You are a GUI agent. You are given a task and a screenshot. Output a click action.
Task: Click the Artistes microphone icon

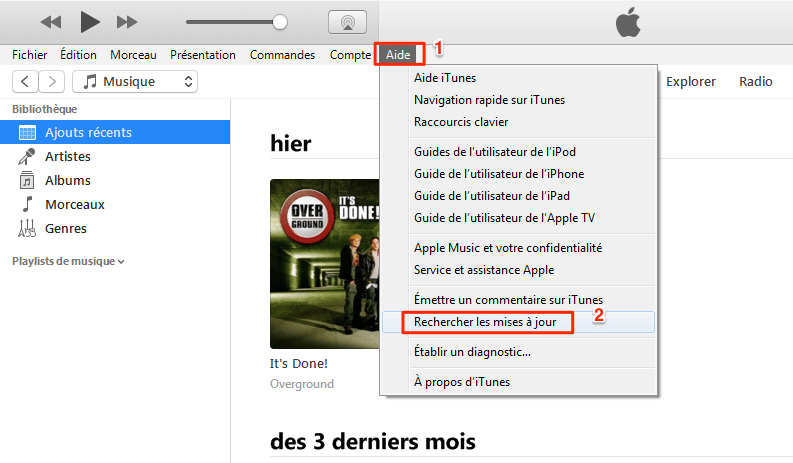click(27, 156)
